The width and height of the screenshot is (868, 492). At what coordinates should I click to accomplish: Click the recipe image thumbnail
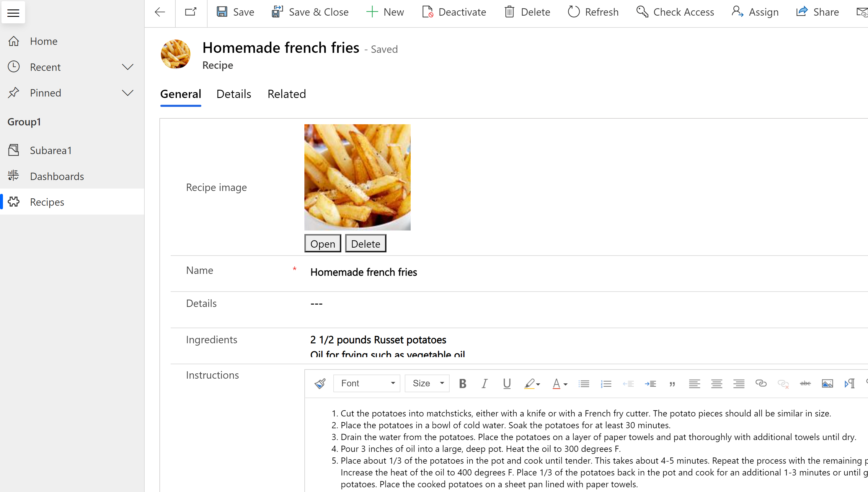[358, 177]
